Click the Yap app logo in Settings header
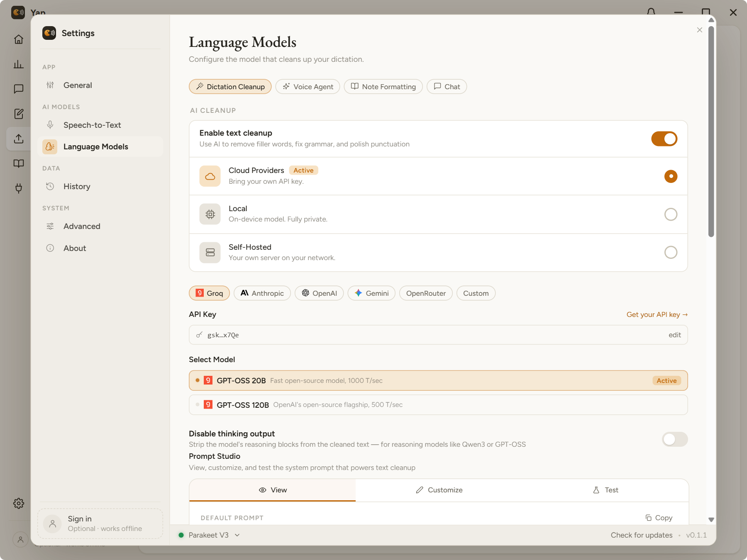The height and width of the screenshot is (560, 747). (49, 33)
